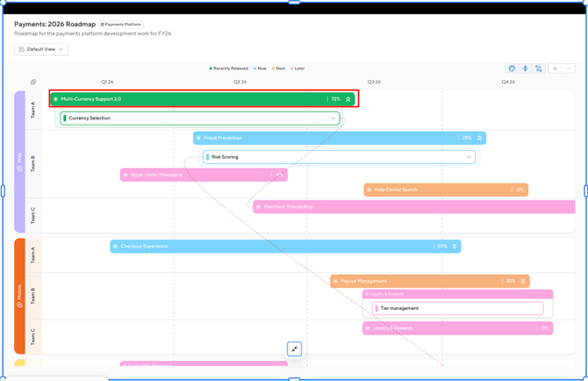Click the Loyalty & Rewards header above Tier management
The width and height of the screenshot is (588, 381).
click(x=458, y=294)
